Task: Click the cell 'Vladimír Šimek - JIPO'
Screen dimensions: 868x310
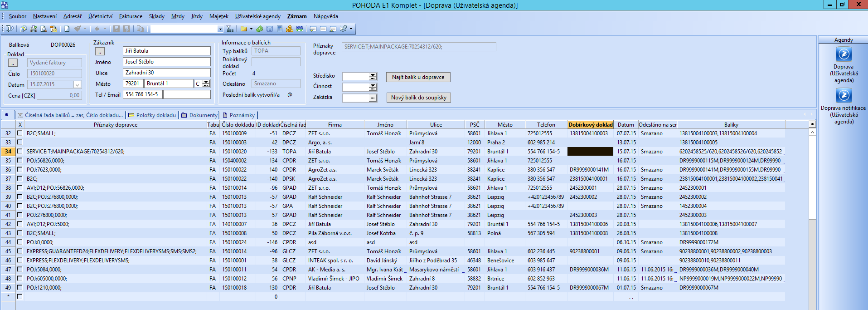Action: 335,279
